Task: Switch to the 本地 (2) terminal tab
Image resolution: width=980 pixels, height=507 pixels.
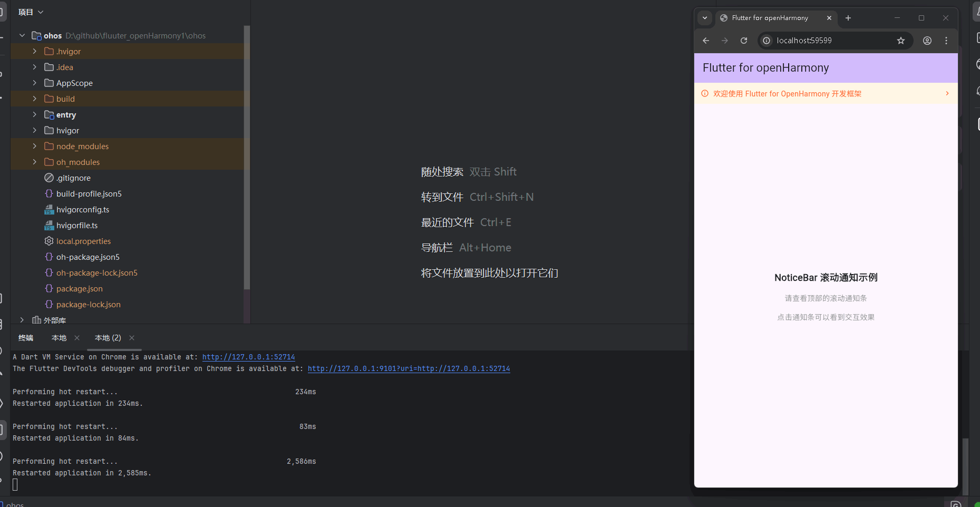Action: (x=108, y=338)
